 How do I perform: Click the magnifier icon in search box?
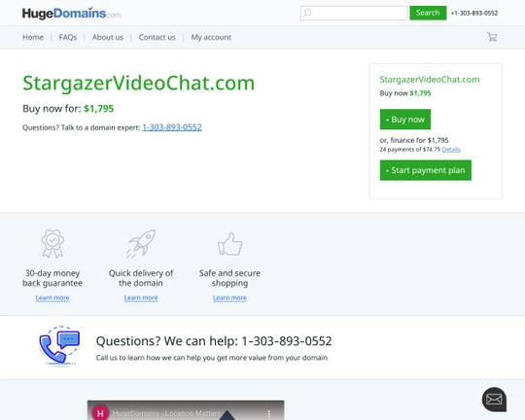[306, 13]
